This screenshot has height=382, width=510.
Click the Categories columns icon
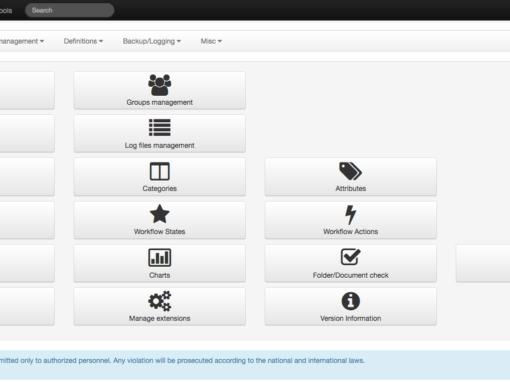pos(160,171)
